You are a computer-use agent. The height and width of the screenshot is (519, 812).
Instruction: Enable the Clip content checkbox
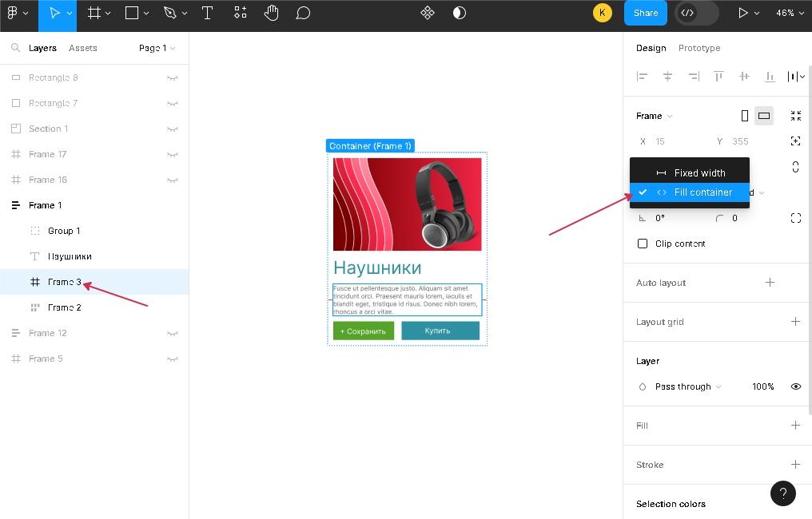point(643,244)
